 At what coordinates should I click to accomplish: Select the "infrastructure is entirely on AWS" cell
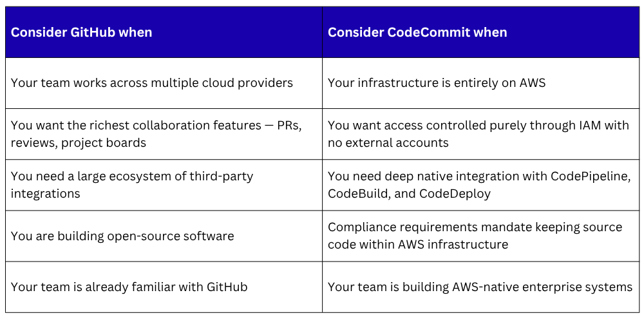coord(480,83)
